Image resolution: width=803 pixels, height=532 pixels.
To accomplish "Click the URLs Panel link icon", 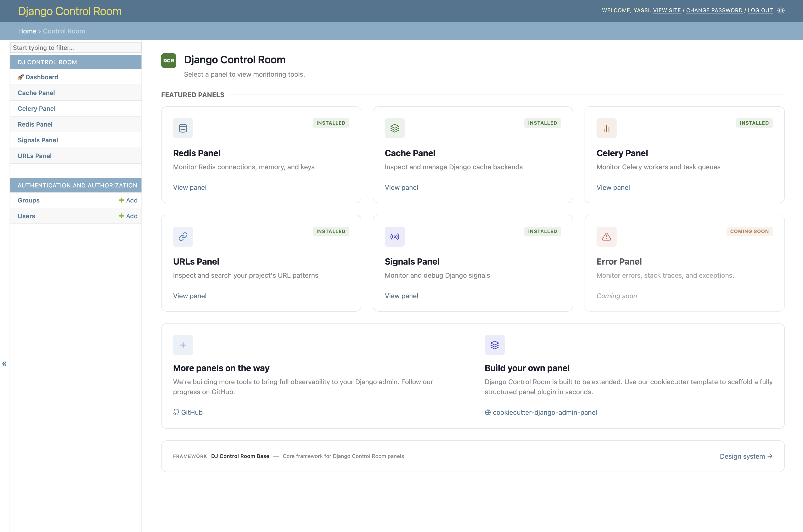I will point(183,236).
